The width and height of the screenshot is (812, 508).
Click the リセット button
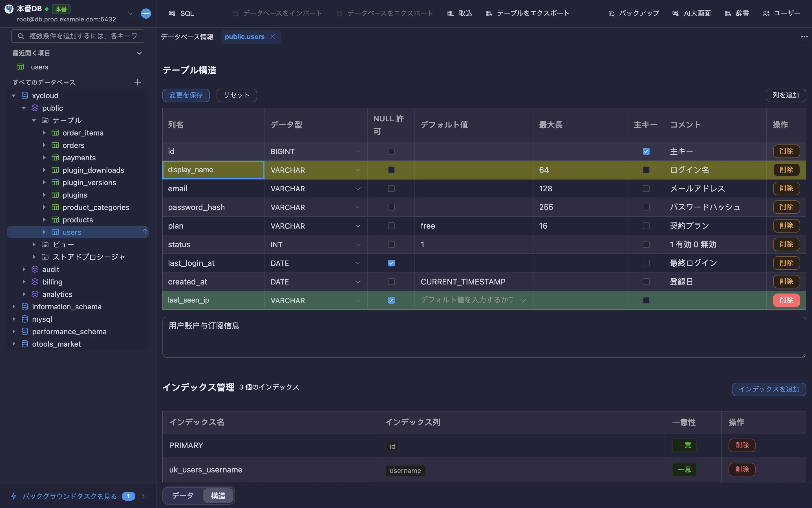point(237,95)
